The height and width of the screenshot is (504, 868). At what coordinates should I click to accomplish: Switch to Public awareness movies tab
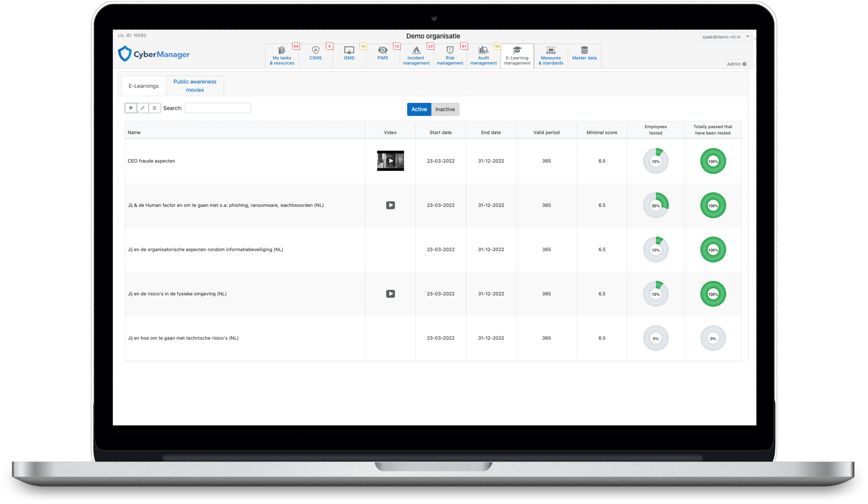point(195,85)
